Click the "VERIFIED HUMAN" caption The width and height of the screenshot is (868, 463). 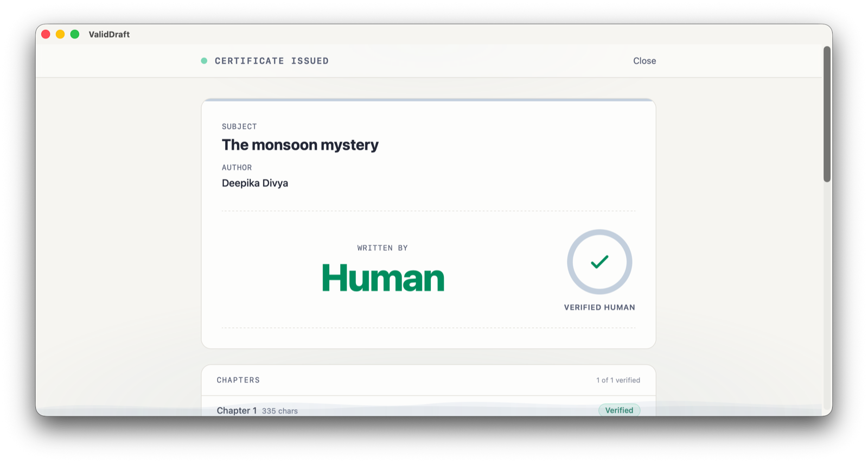[x=599, y=307]
